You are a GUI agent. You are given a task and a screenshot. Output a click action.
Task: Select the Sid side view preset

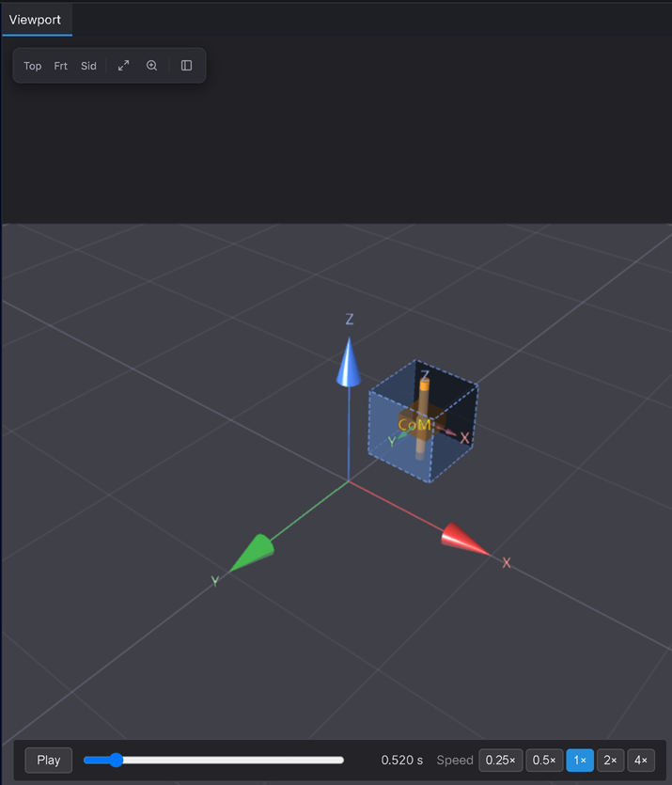pos(88,66)
